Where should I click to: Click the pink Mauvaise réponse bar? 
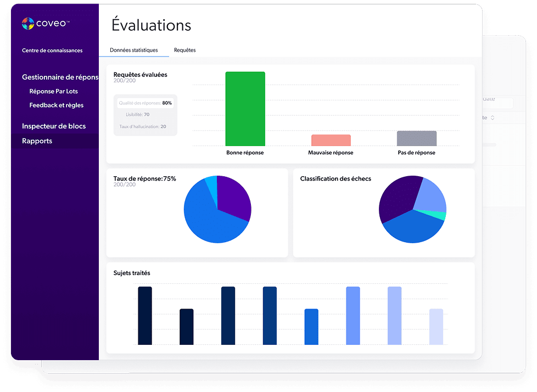[331, 140]
